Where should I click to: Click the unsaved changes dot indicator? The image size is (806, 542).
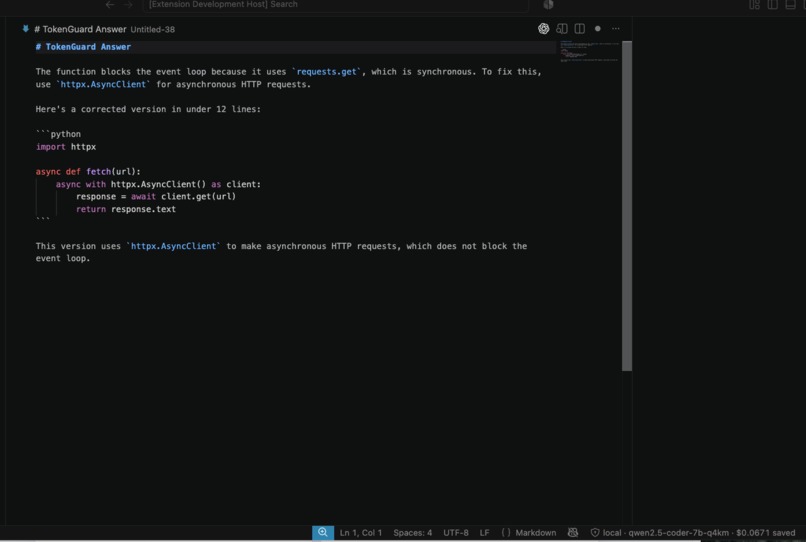598,29
